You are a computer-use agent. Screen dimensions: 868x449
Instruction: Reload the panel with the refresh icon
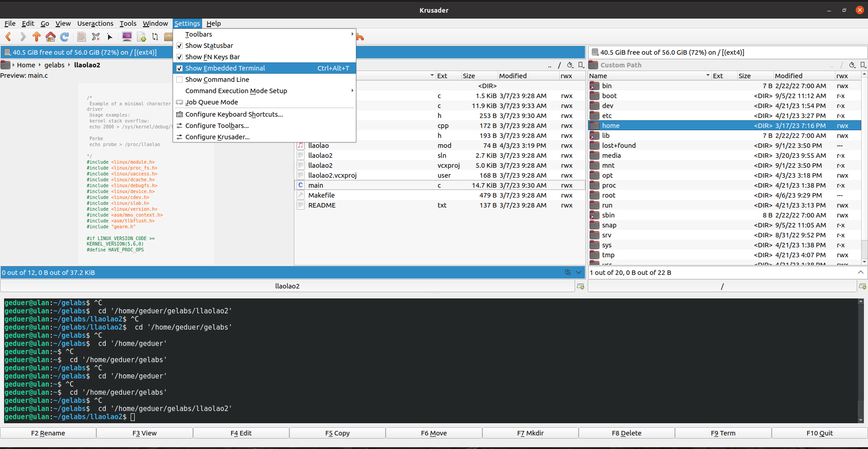click(65, 37)
